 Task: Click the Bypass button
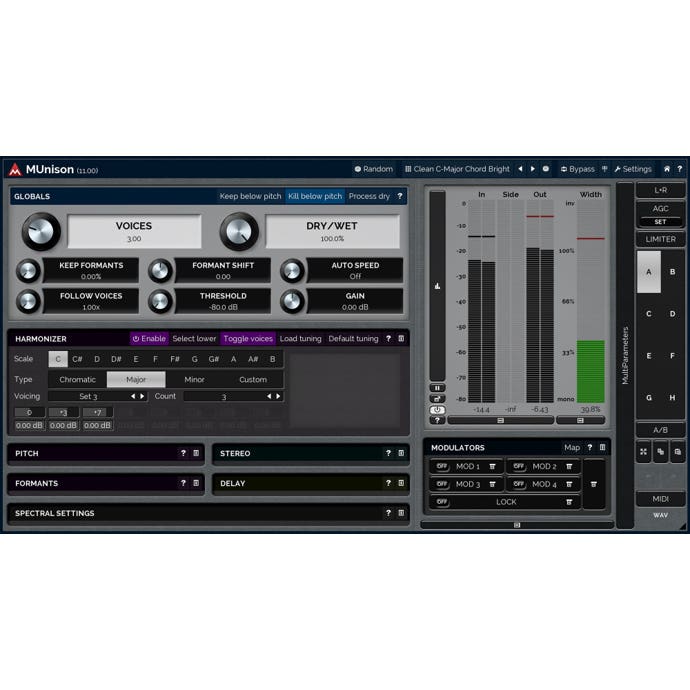click(577, 169)
